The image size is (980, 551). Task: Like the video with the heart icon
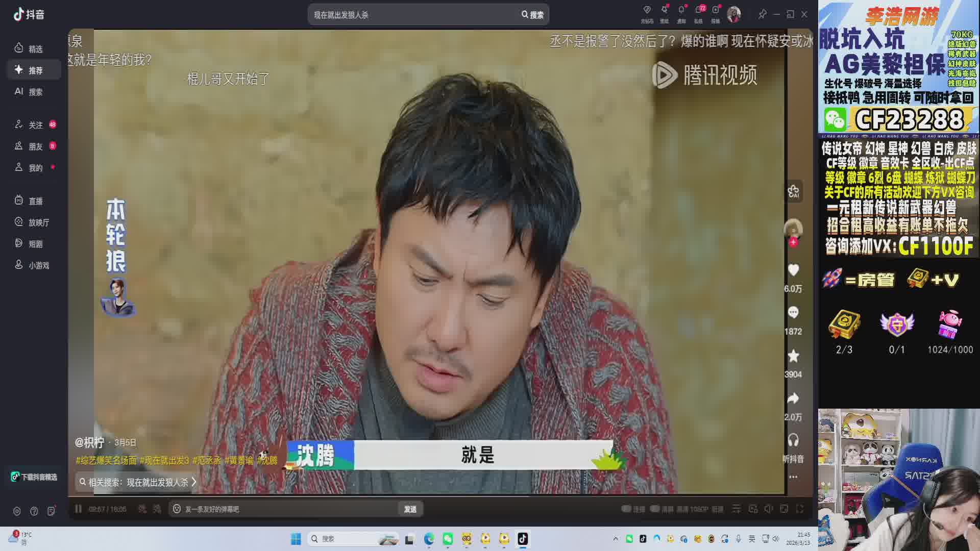(x=793, y=270)
